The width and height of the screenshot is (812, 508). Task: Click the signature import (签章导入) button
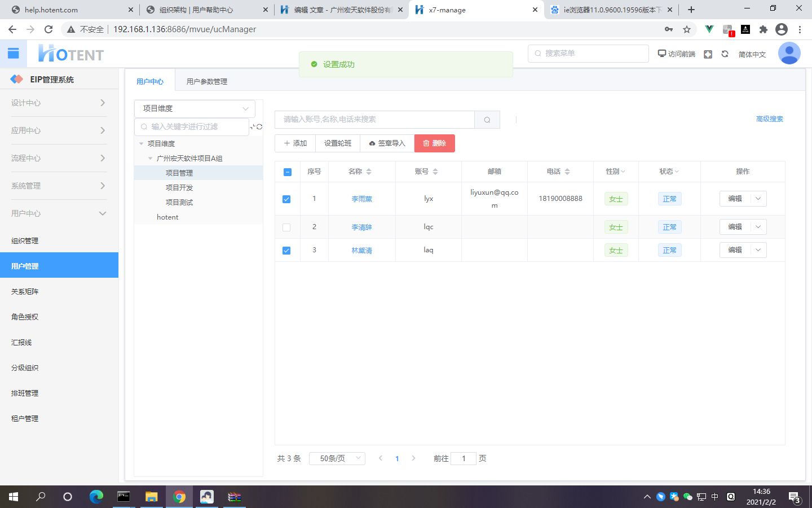pyautogui.click(x=387, y=143)
